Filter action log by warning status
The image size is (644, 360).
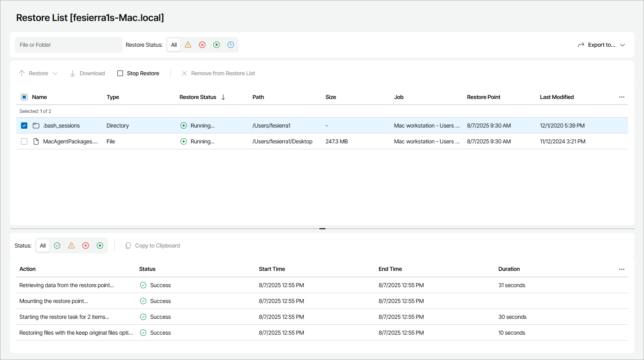pos(71,246)
